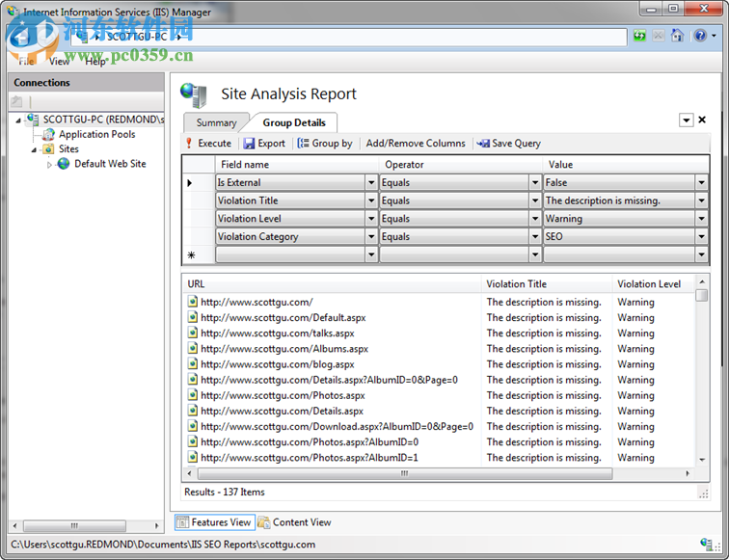Expand the Default Web Site node
The image size is (729, 560).
50,165
